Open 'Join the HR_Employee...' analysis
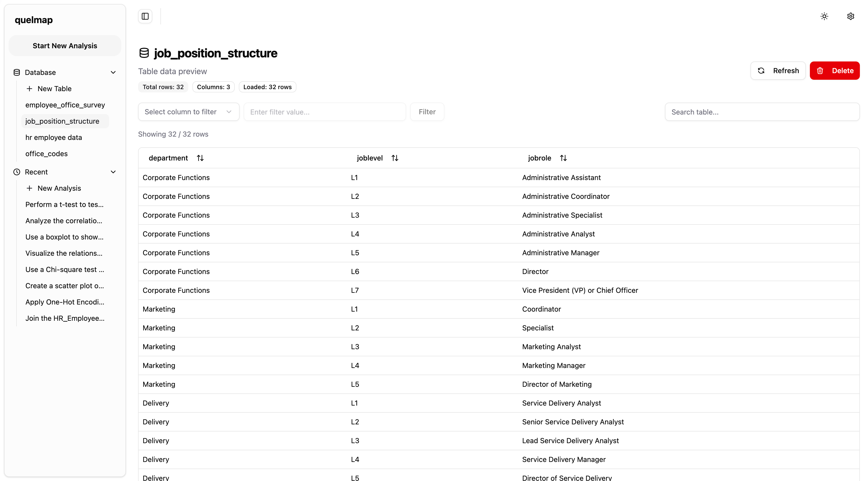Viewport: 868px width, 481px height. point(65,318)
